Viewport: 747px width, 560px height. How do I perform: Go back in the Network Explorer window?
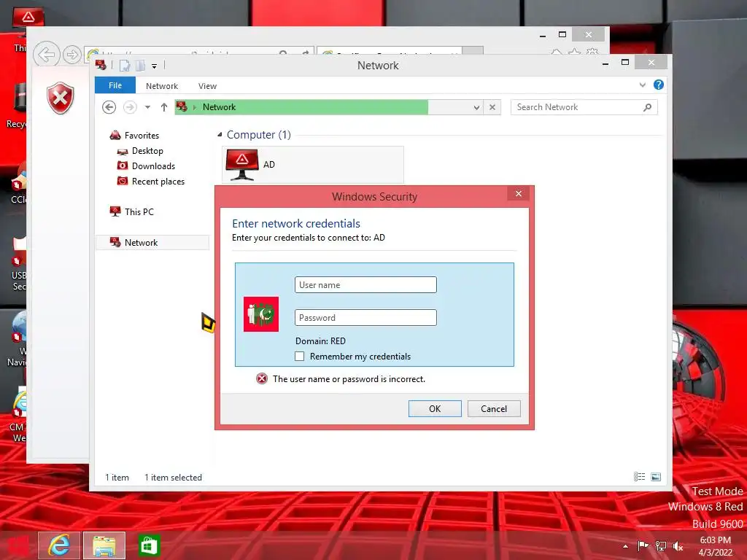pyautogui.click(x=109, y=107)
